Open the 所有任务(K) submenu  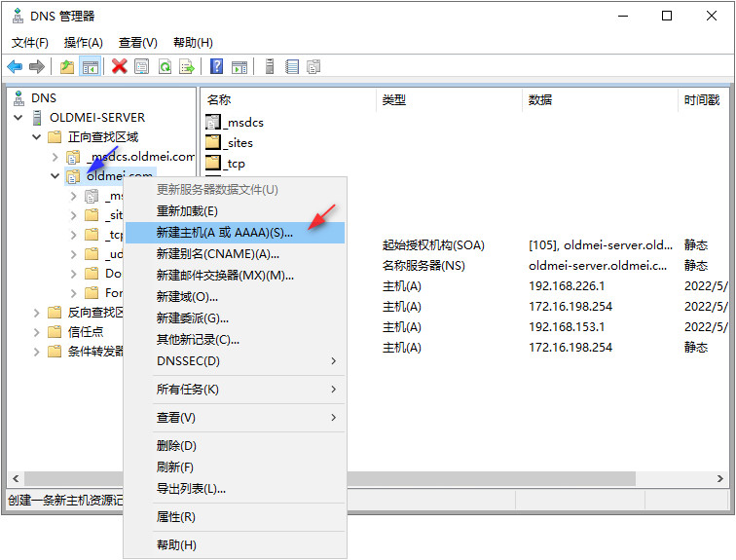235,390
